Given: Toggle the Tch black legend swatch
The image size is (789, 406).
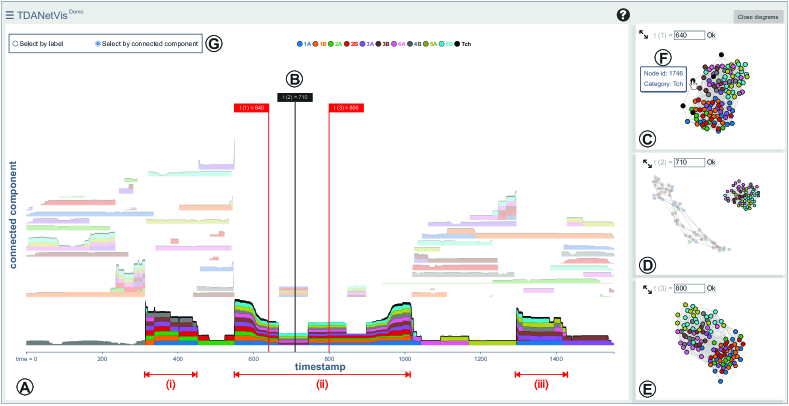Looking at the screenshot, I should click(x=457, y=44).
